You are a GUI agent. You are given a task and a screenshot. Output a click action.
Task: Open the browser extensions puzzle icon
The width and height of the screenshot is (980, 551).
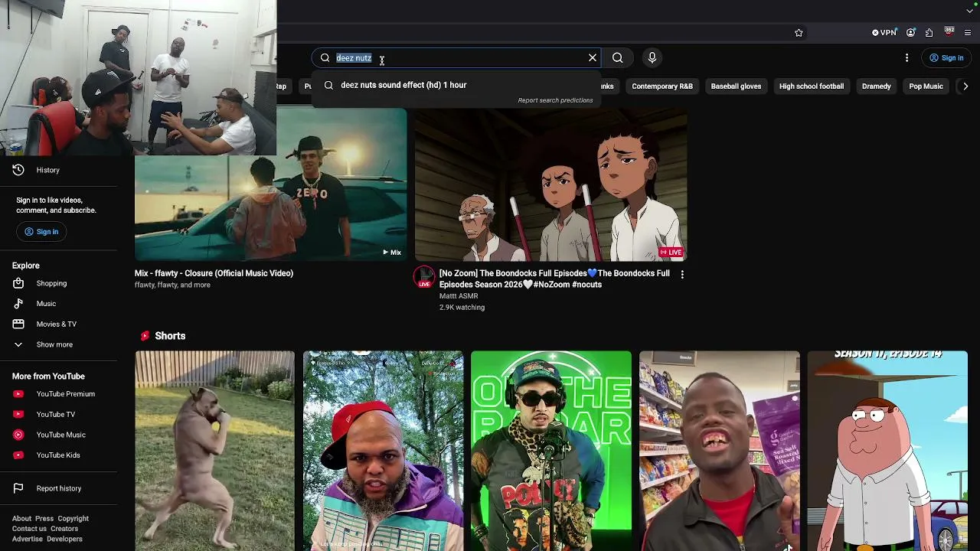929,33
